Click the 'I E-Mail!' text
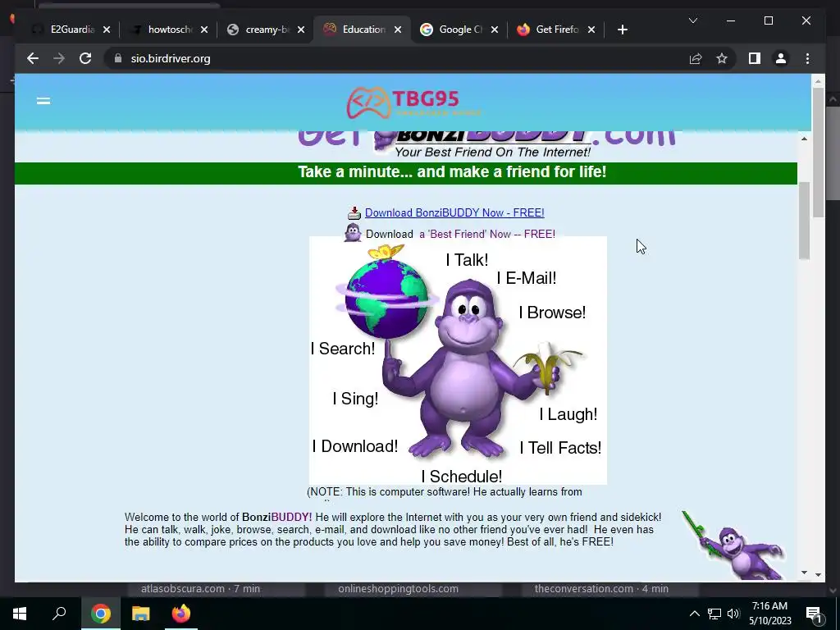The height and width of the screenshot is (630, 840). [527, 278]
